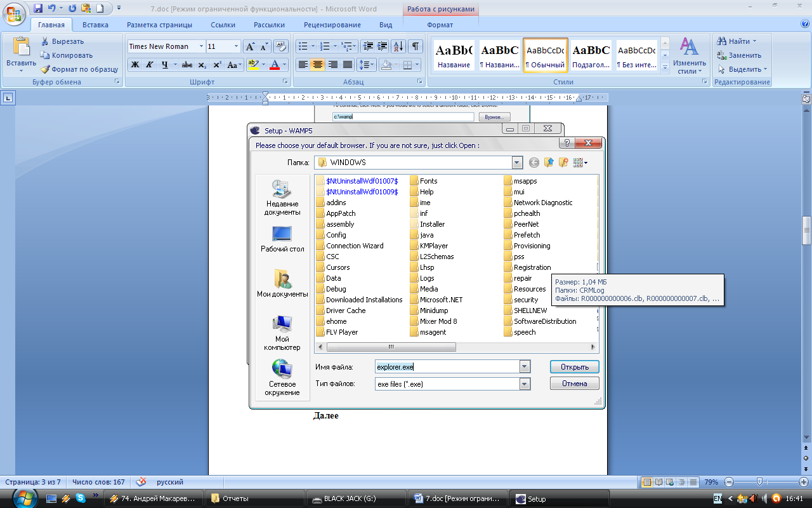Toggle bold formatting (Ж)
Image resolution: width=812 pixels, height=508 pixels.
135,65
